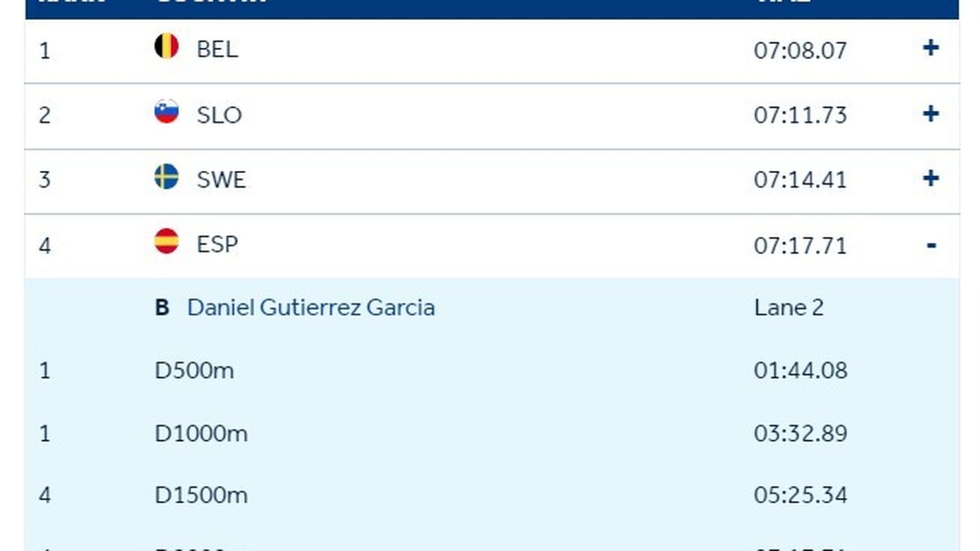Click the D500m split row
980x551 pixels.
click(194, 370)
